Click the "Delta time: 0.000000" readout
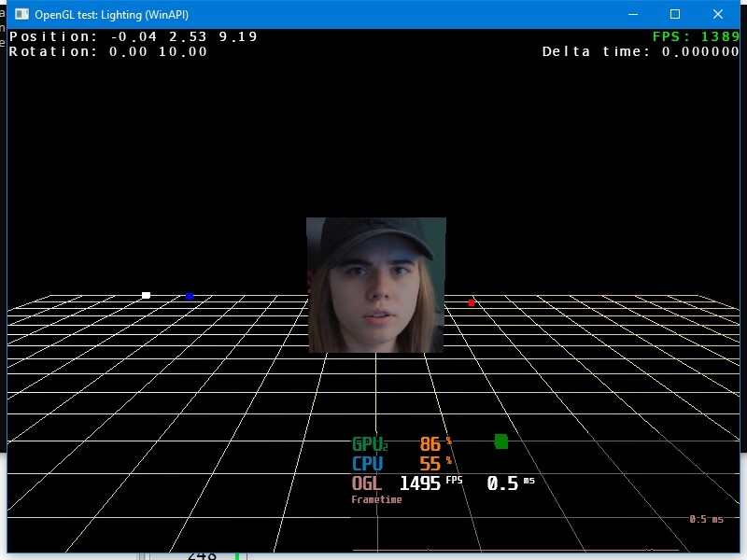747x560 pixels. [x=641, y=51]
